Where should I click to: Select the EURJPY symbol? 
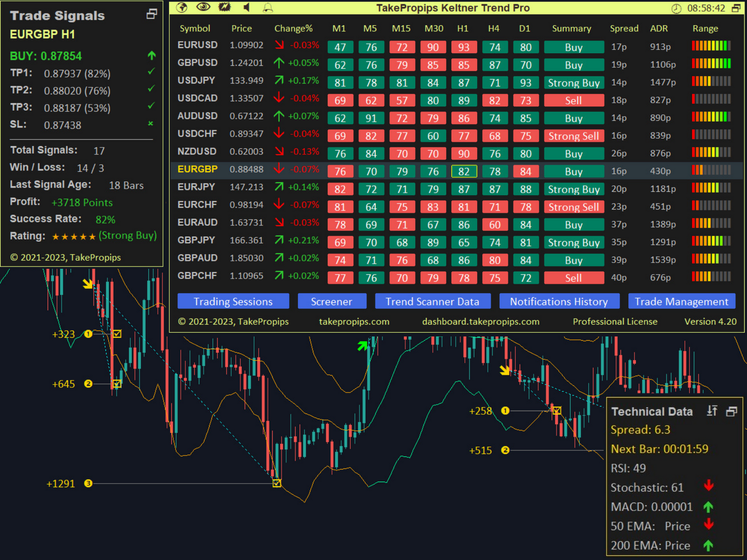click(196, 187)
